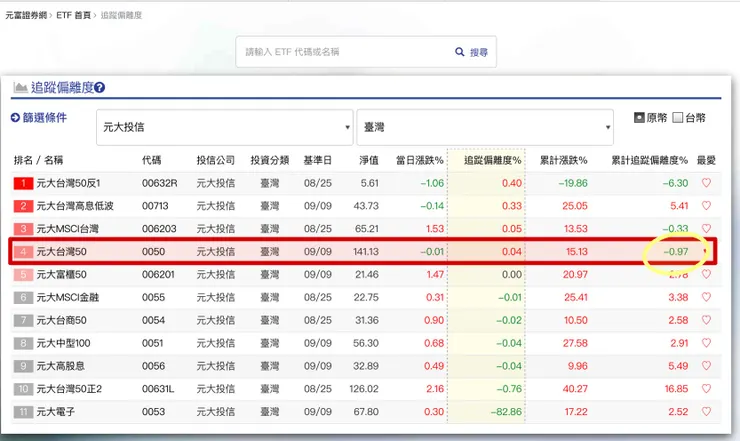
Task: Favorite 元大電子 with its heart icon
Action: pos(706,411)
